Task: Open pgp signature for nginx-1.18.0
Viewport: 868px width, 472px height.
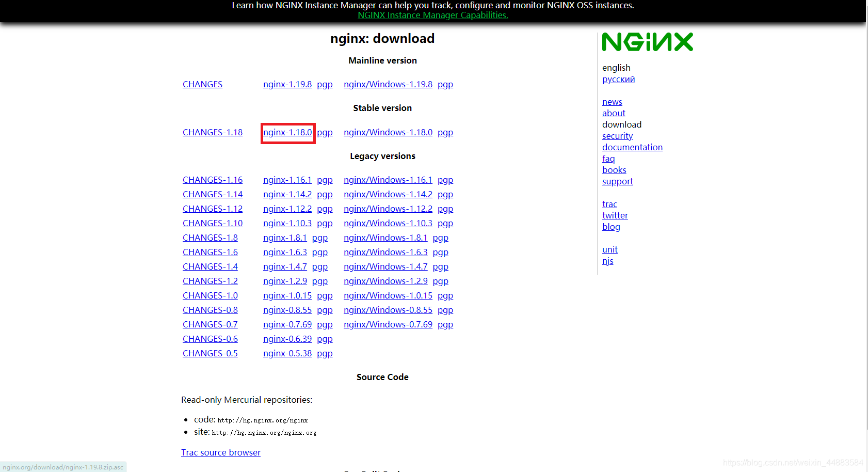Action: click(x=325, y=132)
